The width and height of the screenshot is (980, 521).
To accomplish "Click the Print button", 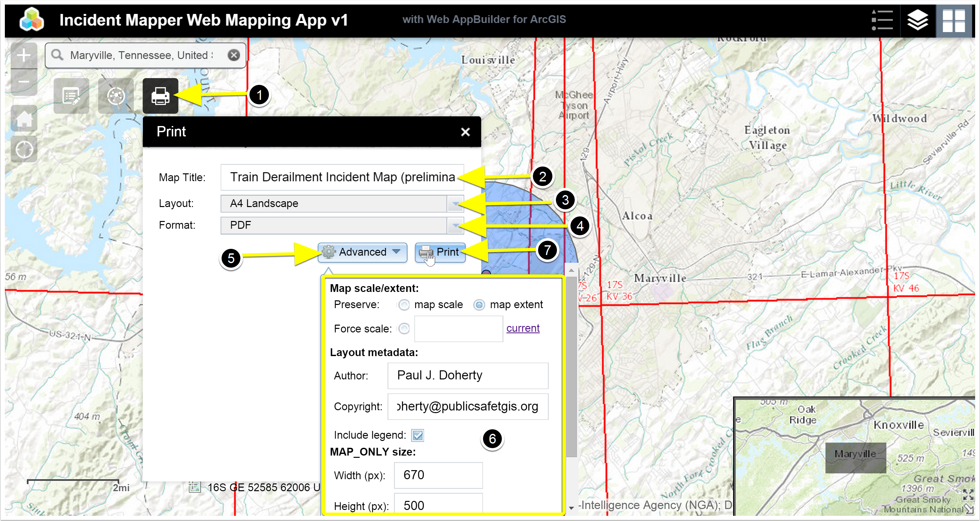I will point(440,252).
